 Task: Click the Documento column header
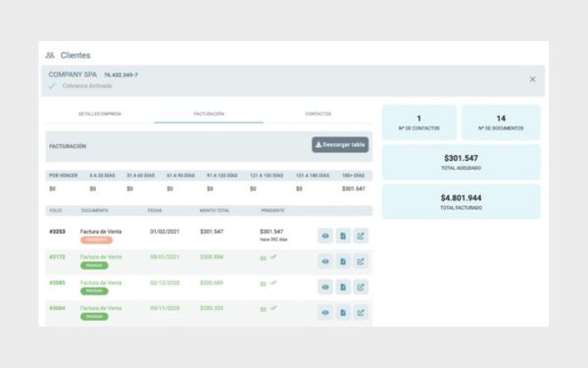[x=94, y=210]
